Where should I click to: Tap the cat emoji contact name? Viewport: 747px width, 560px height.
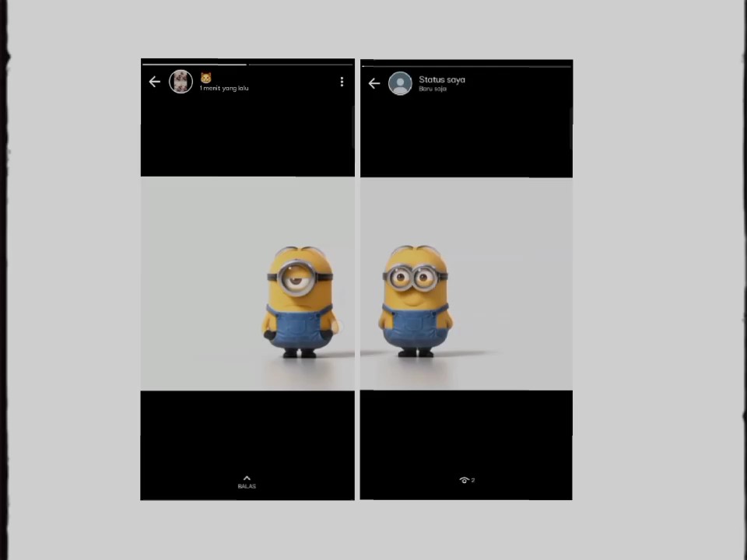pyautogui.click(x=206, y=78)
